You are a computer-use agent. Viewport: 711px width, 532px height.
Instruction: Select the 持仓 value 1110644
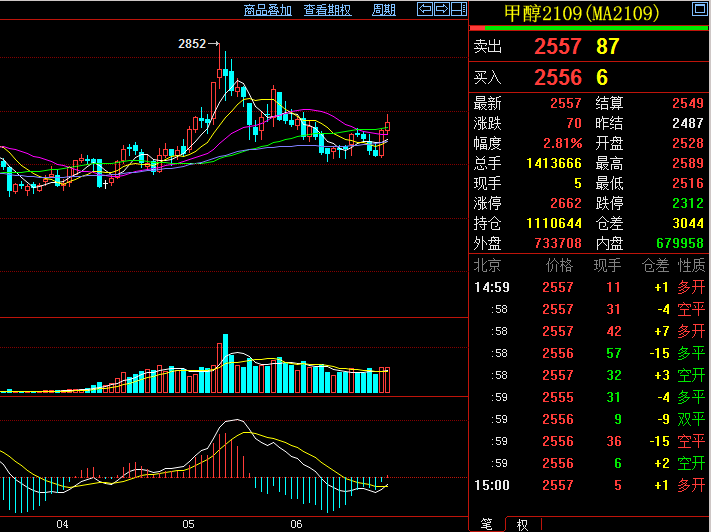coord(554,223)
